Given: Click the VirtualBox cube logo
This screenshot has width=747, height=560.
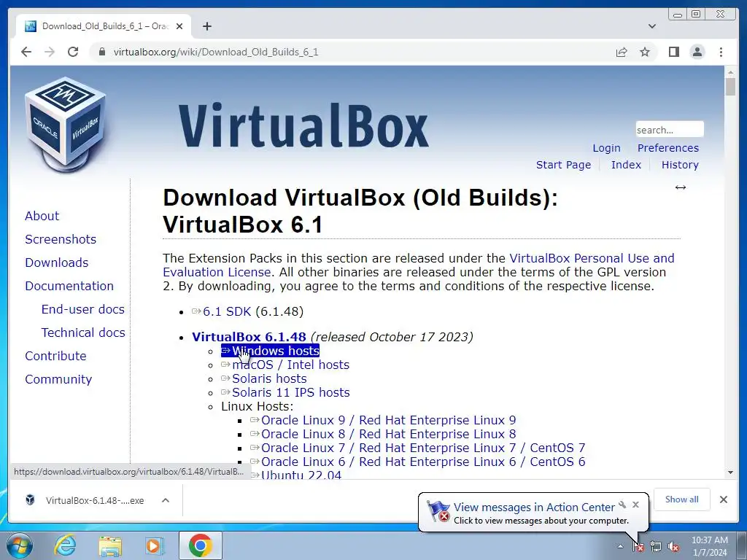Looking at the screenshot, I should click(65, 124).
